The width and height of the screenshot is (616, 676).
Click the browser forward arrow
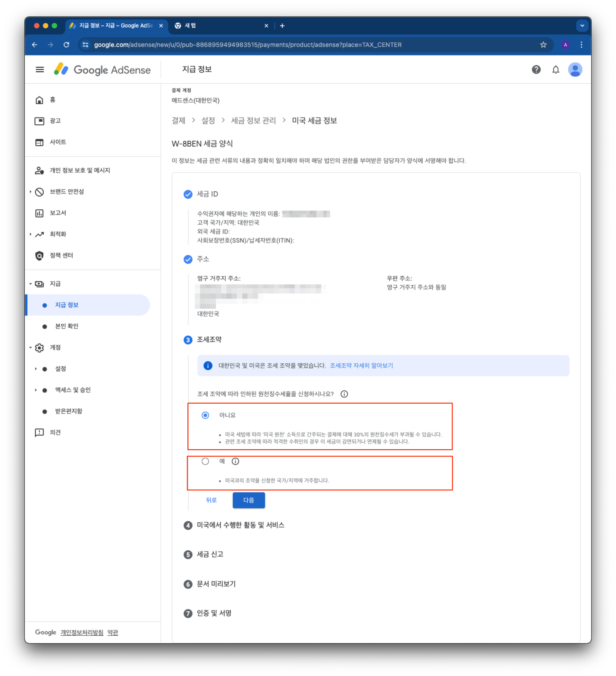coord(50,45)
